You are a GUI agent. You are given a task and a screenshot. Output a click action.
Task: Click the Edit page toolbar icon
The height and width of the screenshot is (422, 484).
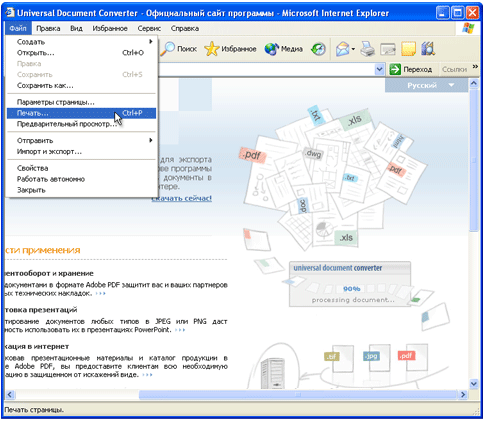(x=388, y=49)
